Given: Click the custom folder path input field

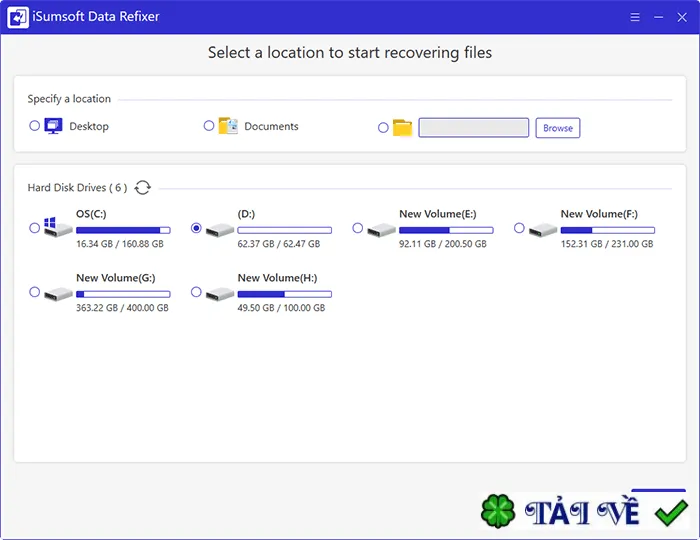Looking at the screenshot, I should click(x=474, y=128).
